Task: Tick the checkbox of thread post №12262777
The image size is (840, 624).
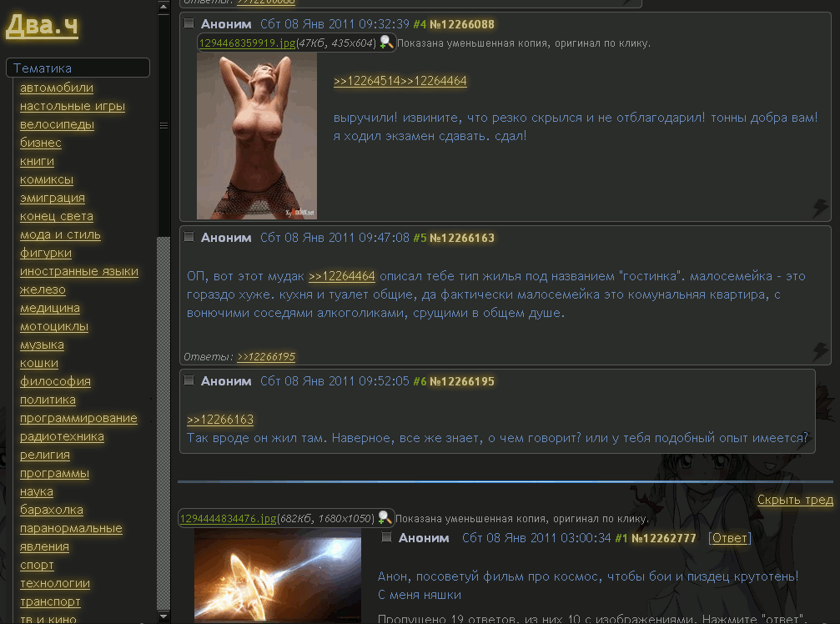Action: click(386, 537)
